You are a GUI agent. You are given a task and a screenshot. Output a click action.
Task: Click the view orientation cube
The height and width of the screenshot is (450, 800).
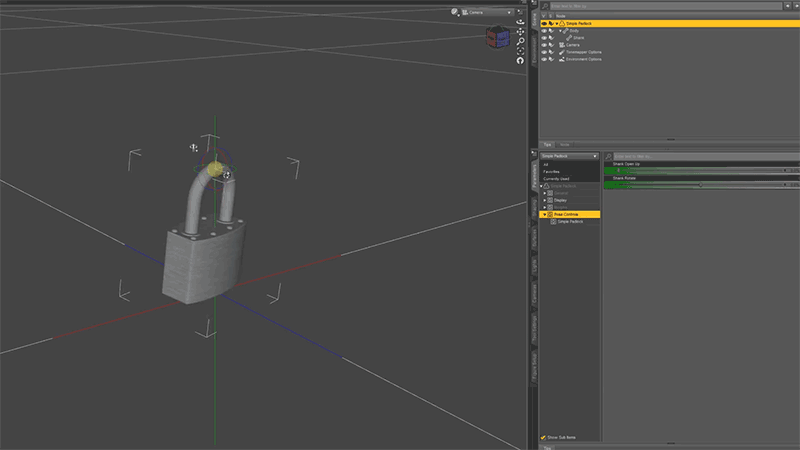pos(497,37)
